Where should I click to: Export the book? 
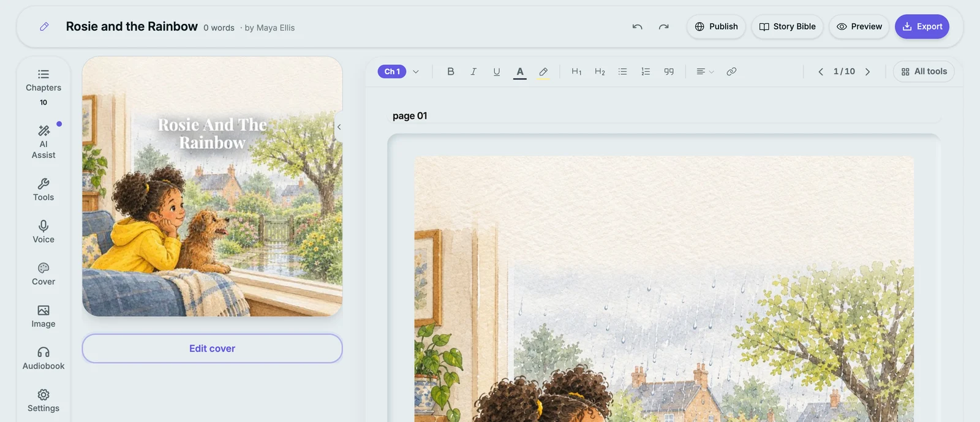[922, 26]
